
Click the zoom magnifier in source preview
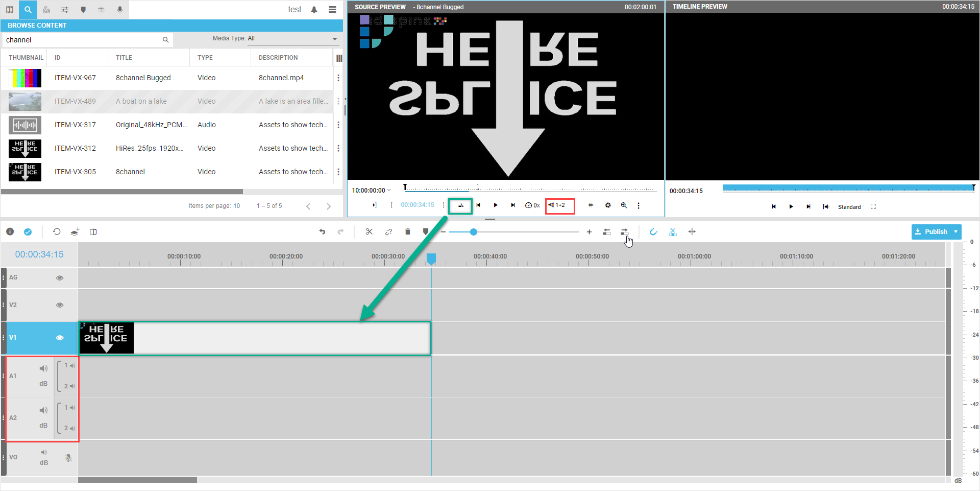coord(624,205)
